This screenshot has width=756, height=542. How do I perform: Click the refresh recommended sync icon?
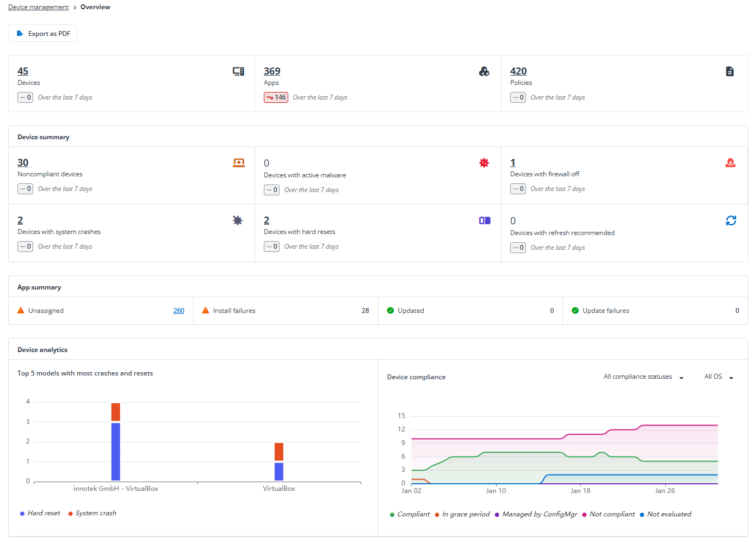(x=731, y=220)
